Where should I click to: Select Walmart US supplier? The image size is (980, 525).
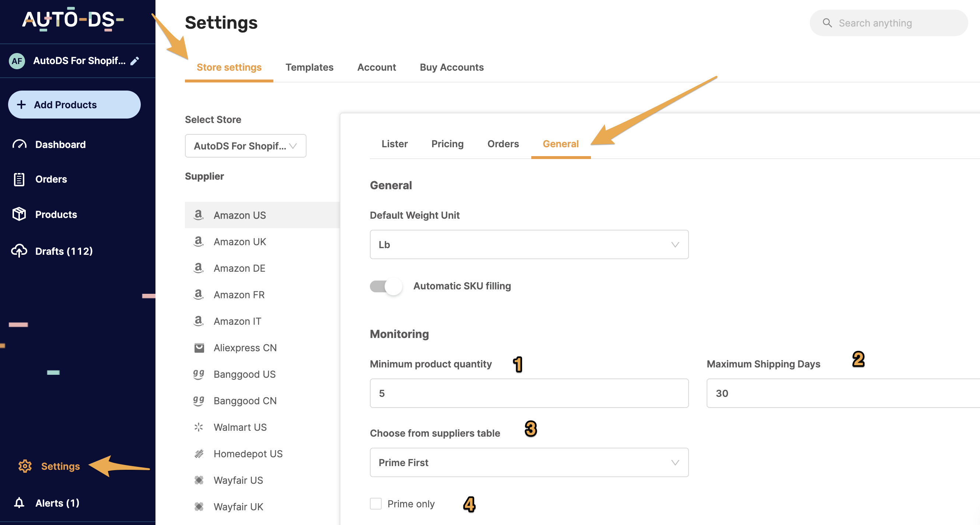(x=262, y=427)
